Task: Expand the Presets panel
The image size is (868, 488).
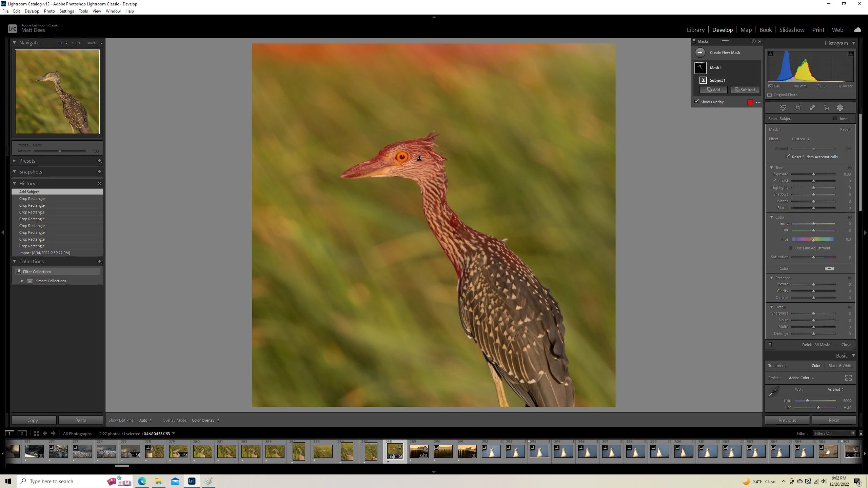Action: pos(15,161)
